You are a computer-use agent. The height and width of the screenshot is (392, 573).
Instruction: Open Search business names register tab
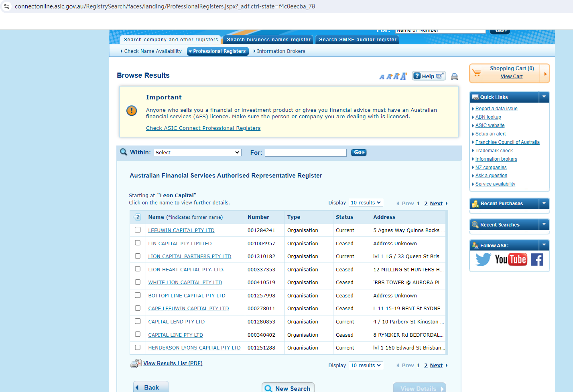268,40
